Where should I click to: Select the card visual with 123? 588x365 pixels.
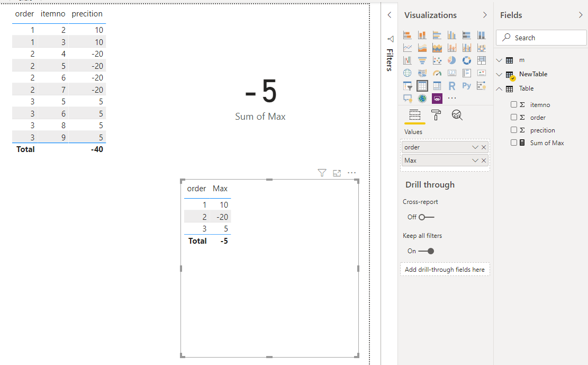point(452,73)
